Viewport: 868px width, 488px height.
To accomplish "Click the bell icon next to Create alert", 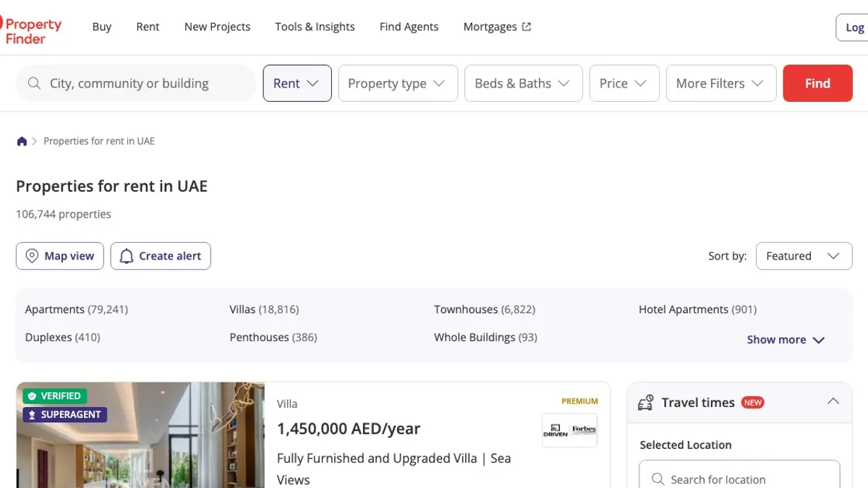I will click(127, 256).
